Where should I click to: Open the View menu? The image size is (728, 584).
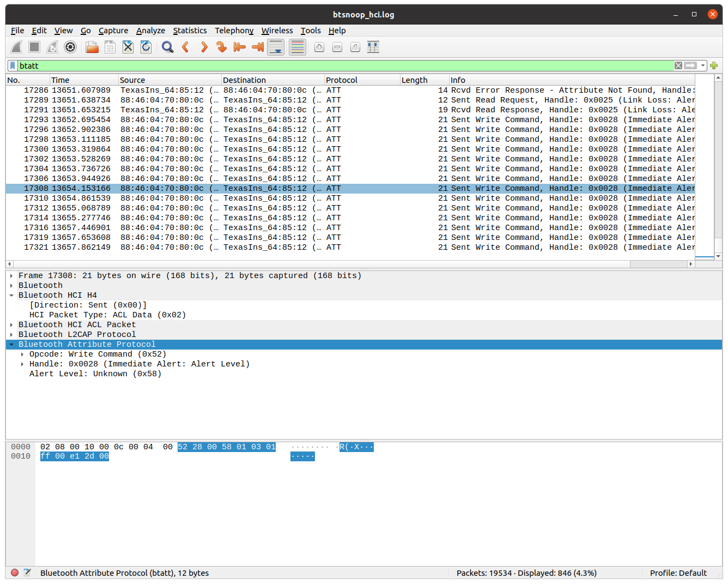[63, 31]
